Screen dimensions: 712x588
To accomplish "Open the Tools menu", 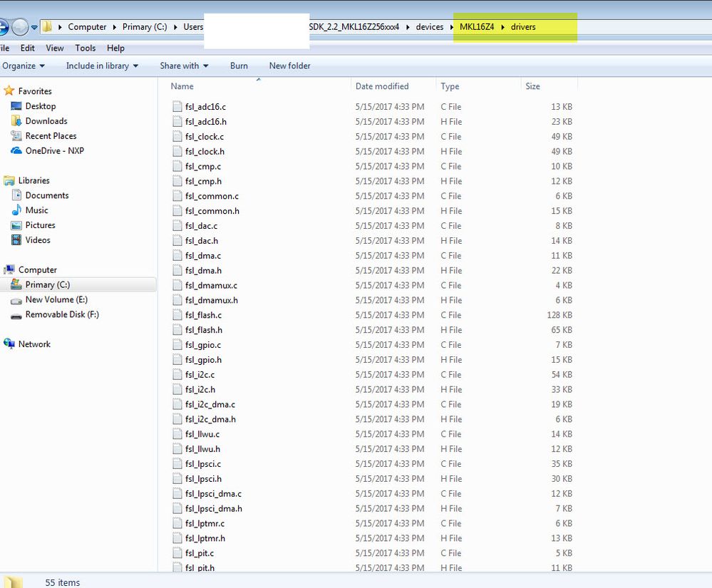I will click(86, 48).
